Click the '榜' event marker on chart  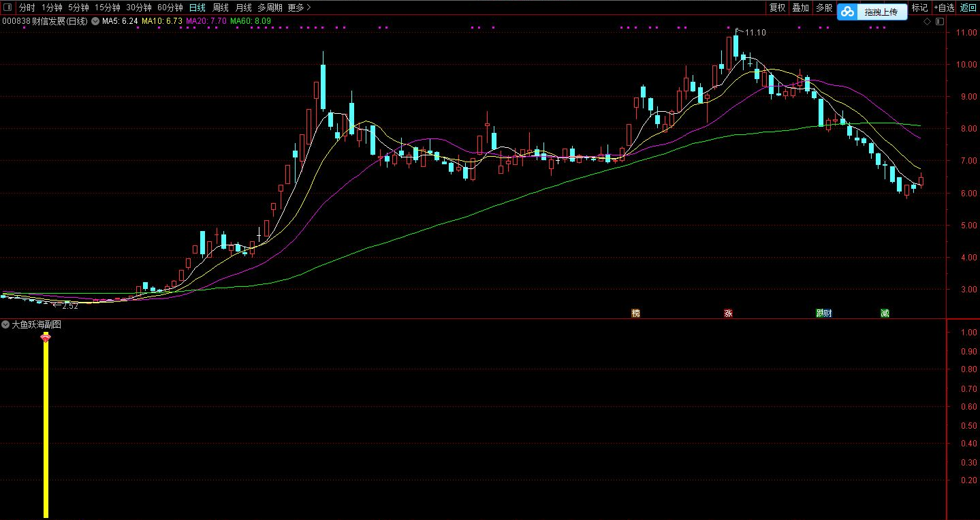[635, 313]
